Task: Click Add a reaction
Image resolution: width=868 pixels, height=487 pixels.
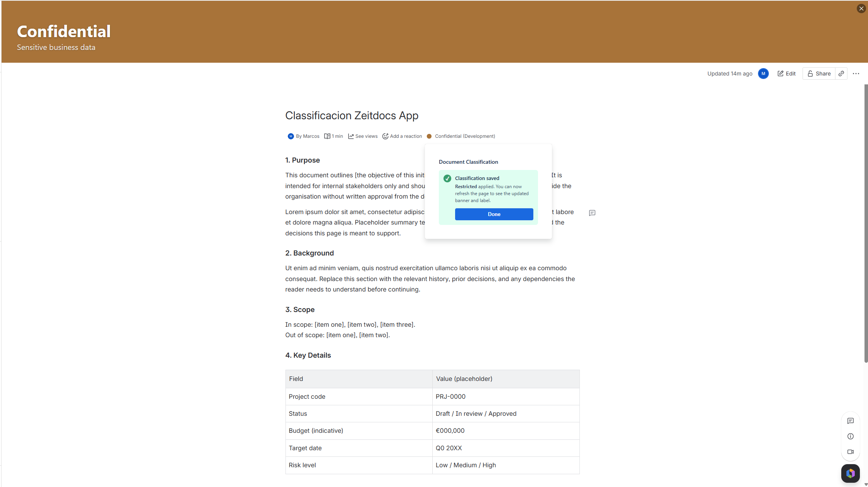Action: pyautogui.click(x=402, y=136)
